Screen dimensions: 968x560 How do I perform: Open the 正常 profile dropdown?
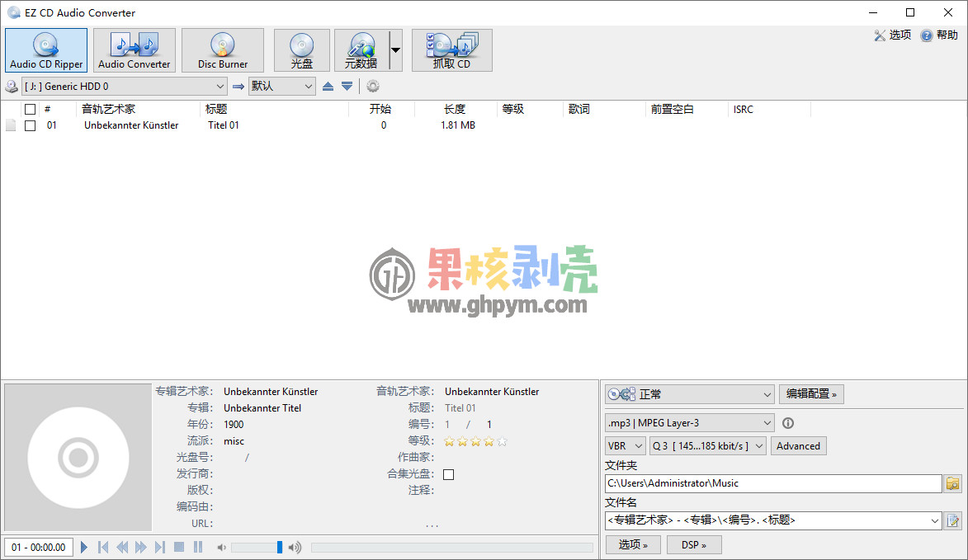click(x=690, y=394)
